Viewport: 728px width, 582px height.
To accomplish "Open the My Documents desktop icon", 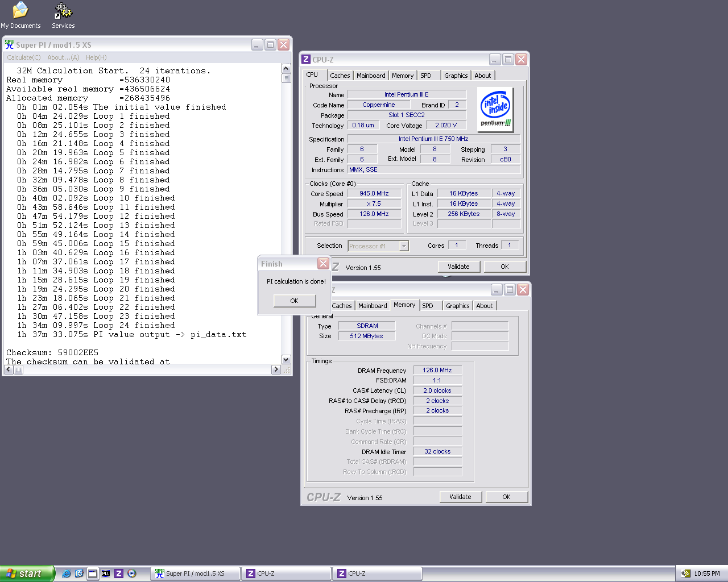I will pyautogui.click(x=20, y=15).
